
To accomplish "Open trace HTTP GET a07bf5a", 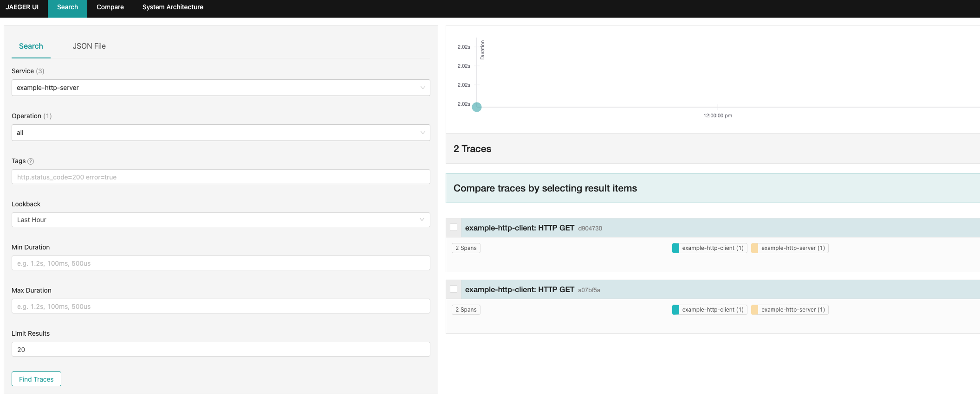I will pyautogui.click(x=519, y=289).
